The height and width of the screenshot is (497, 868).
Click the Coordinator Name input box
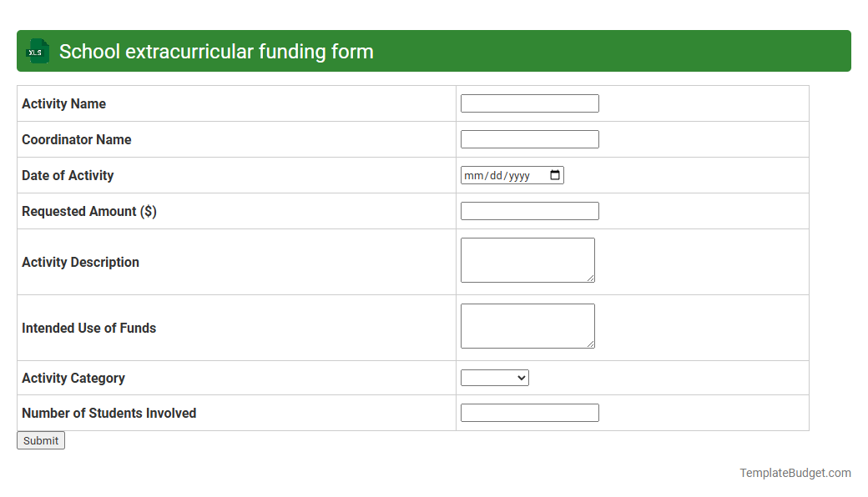pyautogui.click(x=529, y=138)
